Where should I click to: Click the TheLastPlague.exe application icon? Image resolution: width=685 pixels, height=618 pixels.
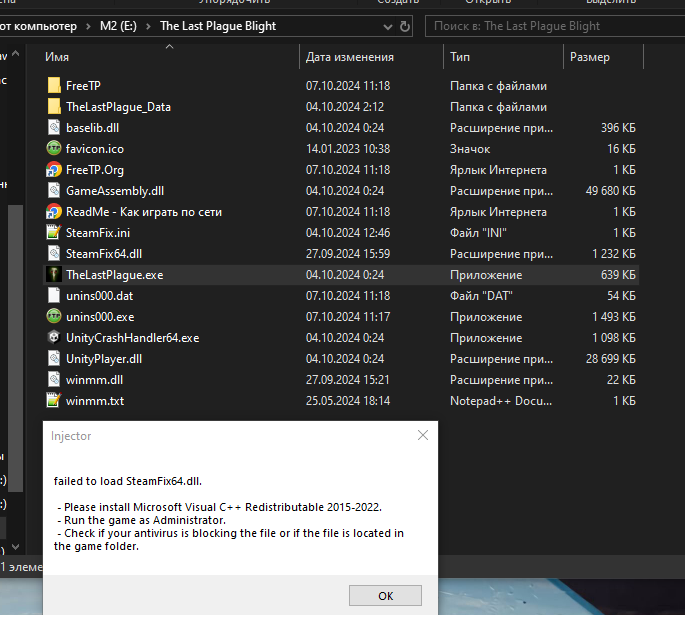54,275
